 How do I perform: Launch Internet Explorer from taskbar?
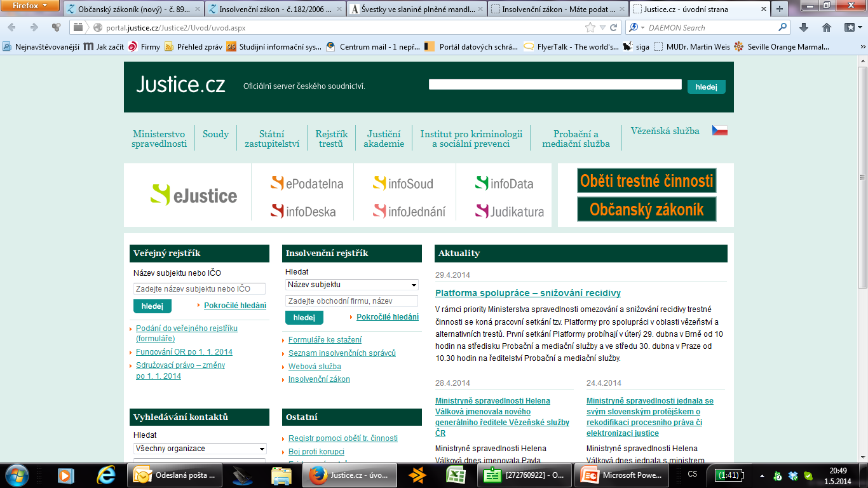[x=105, y=475]
